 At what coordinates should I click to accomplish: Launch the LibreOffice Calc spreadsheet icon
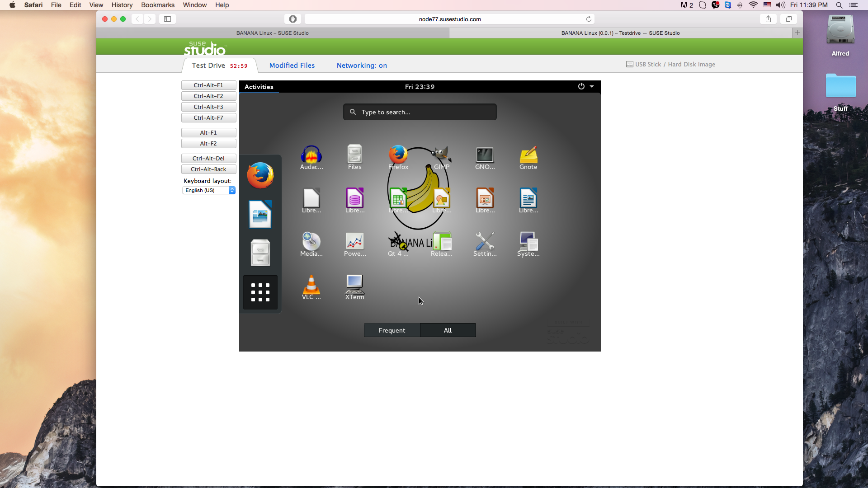[x=398, y=198]
